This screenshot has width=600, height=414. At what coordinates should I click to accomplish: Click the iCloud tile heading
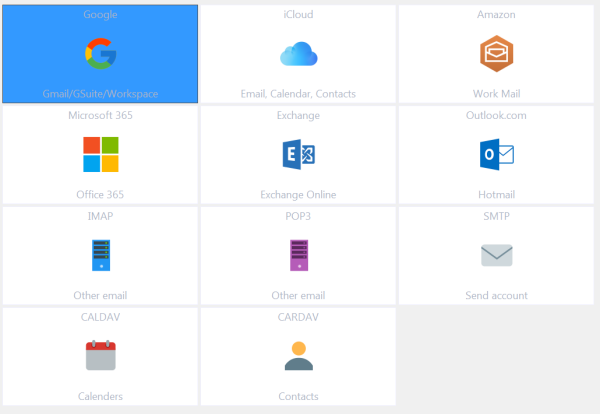click(298, 15)
